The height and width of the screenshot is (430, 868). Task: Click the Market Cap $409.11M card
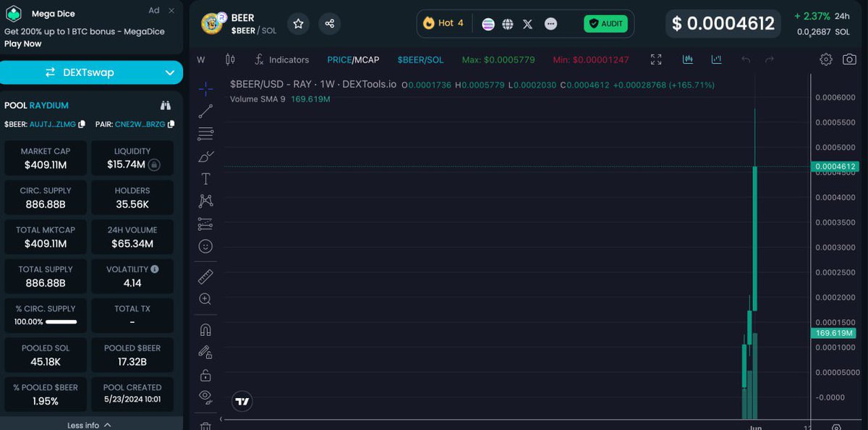click(x=46, y=158)
